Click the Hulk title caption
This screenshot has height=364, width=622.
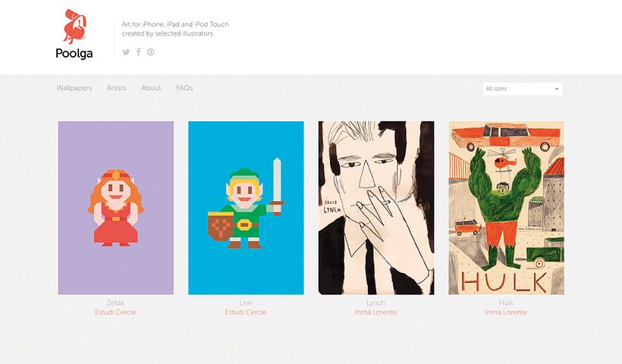coord(506,303)
